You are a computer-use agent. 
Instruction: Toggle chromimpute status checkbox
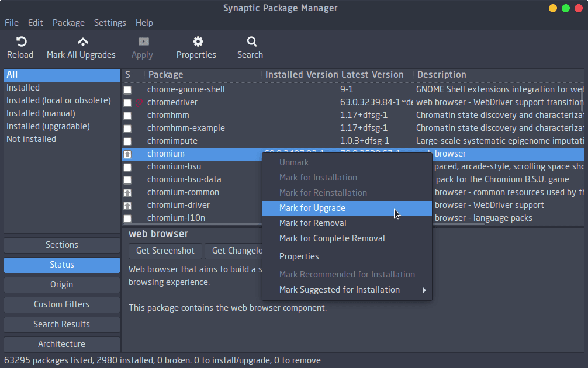click(x=127, y=141)
